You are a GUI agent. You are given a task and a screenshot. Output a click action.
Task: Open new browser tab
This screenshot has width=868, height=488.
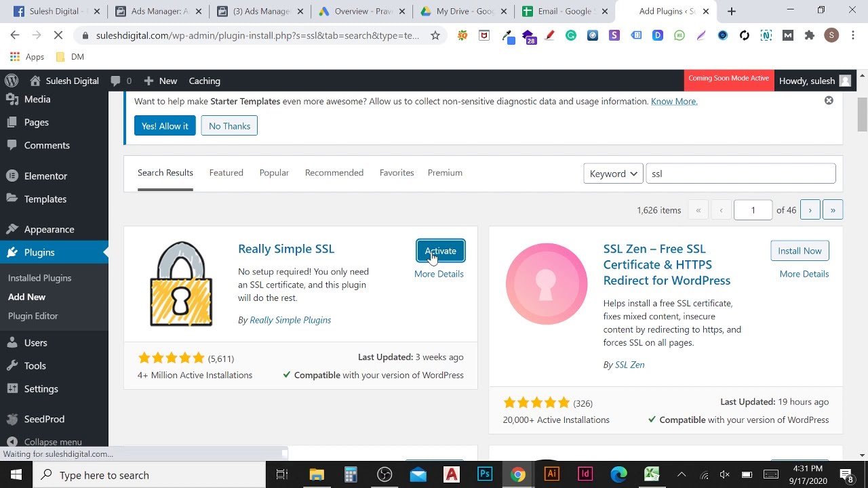731,11
